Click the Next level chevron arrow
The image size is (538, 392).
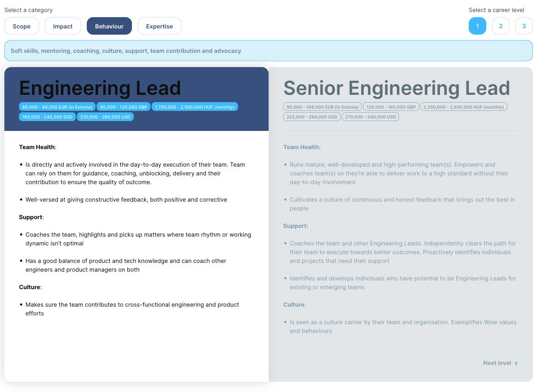(516, 363)
